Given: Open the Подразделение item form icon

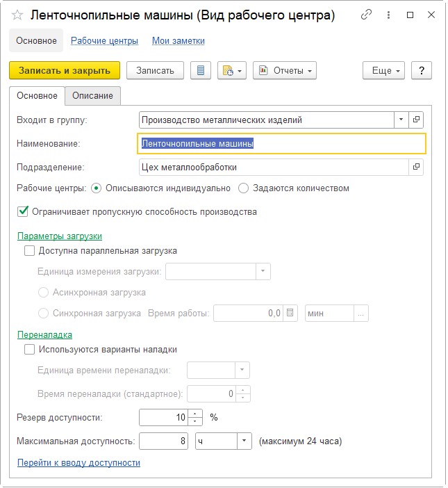Looking at the screenshot, I should click(x=416, y=167).
